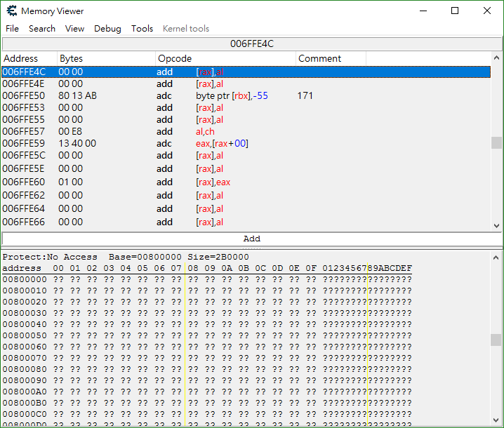Click the Cheat Engine logo icon
Screen dimensions: 504x428
[x=12, y=11]
